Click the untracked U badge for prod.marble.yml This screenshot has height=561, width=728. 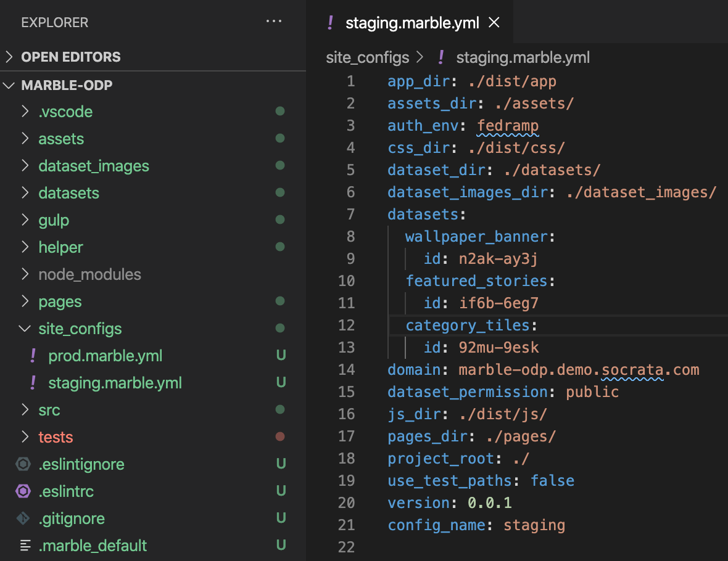pos(281,356)
